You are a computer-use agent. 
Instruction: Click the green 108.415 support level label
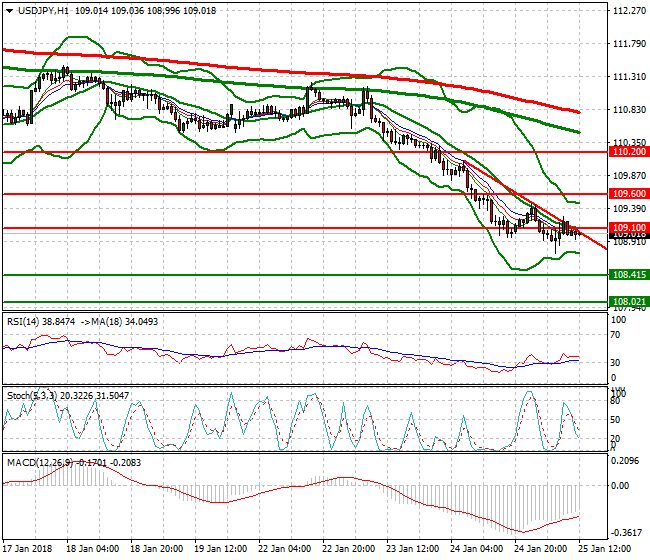point(629,274)
